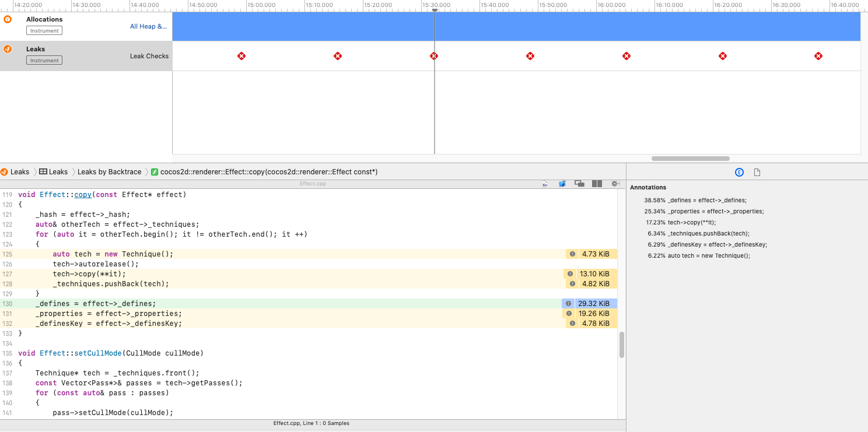
Task: Click the info icon beside 4.78 KiB
Action: click(572, 324)
